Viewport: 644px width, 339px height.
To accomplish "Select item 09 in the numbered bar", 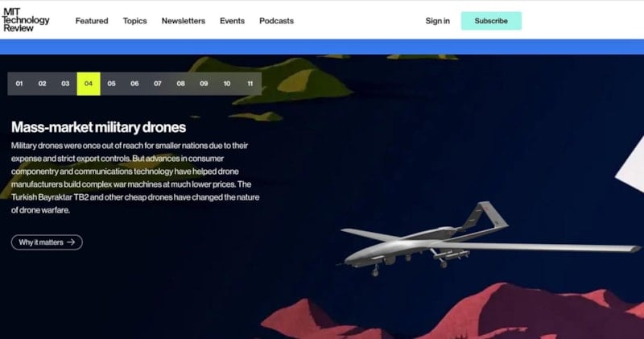I will (204, 84).
